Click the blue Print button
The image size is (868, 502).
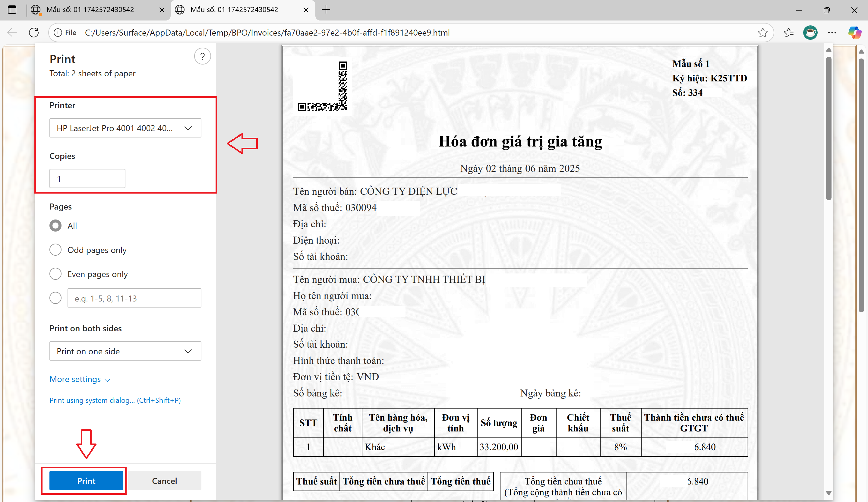86,481
